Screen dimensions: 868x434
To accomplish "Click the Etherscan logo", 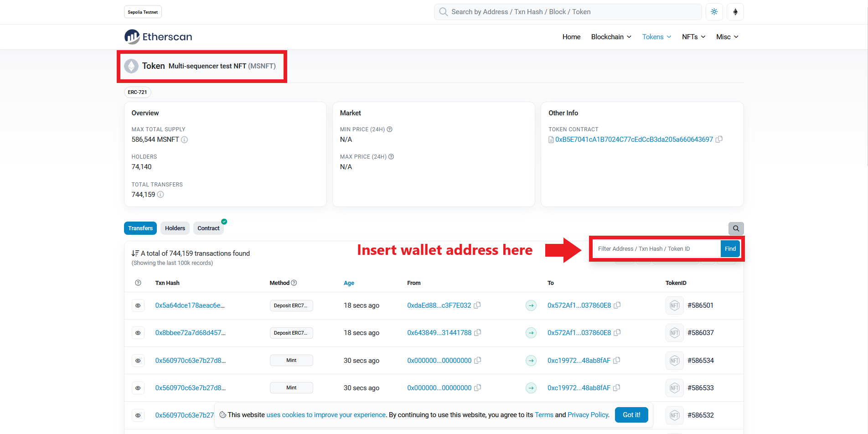I will tap(158, 37).
